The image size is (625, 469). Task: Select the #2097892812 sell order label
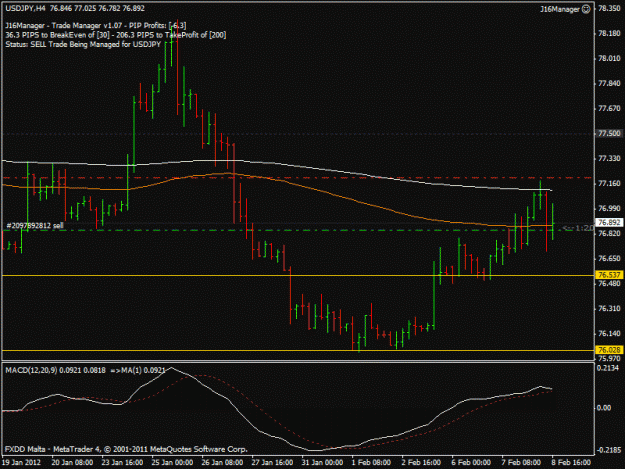35,226
